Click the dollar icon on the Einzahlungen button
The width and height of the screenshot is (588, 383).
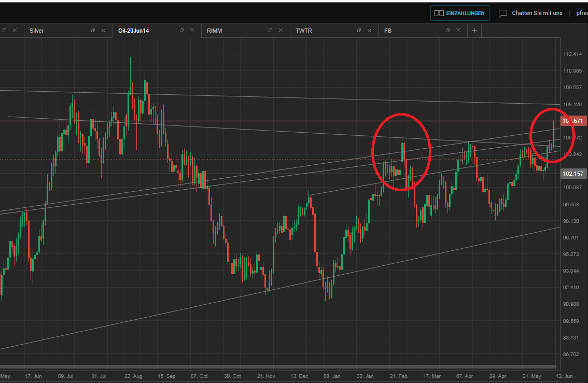pyautogui.click(x=440, y=13)
